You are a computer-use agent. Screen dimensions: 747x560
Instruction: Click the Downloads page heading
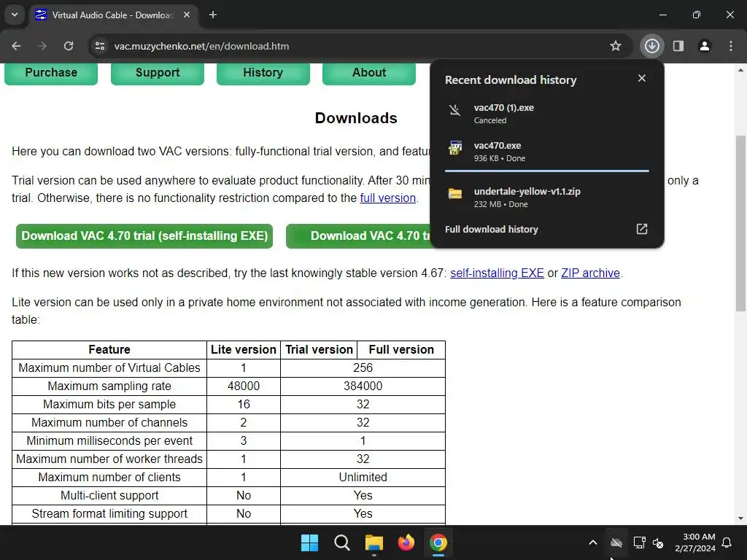[x=356, y=118]
